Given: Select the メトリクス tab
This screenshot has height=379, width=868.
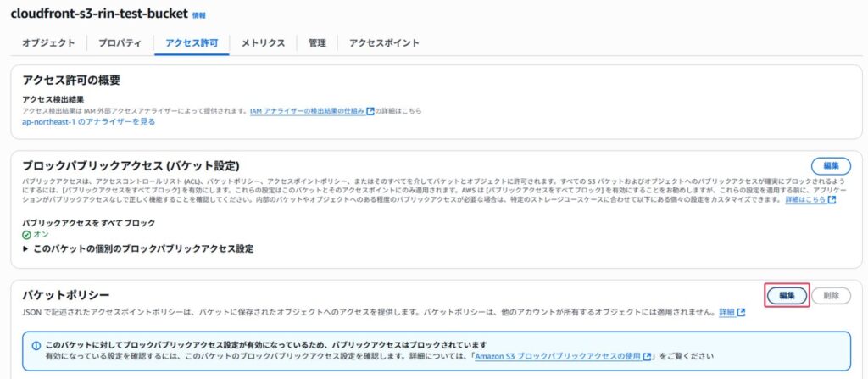Looking at the screenshot, I should [x=263, y=42].
